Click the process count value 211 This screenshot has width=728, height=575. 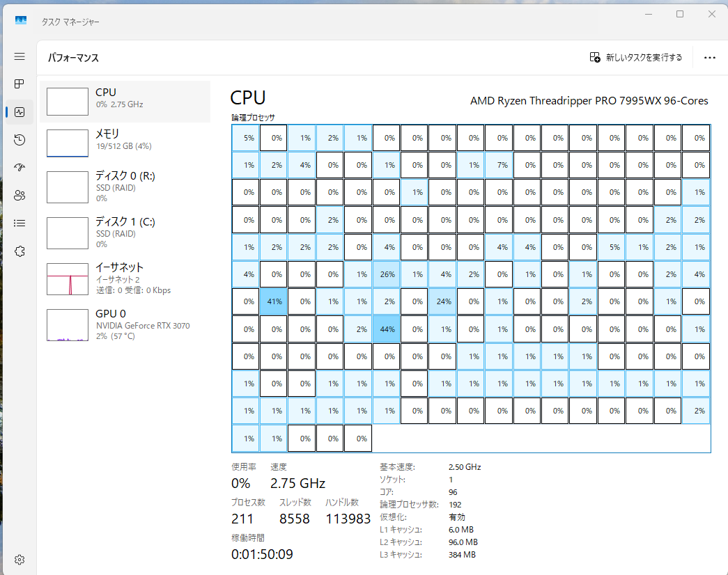242,519
